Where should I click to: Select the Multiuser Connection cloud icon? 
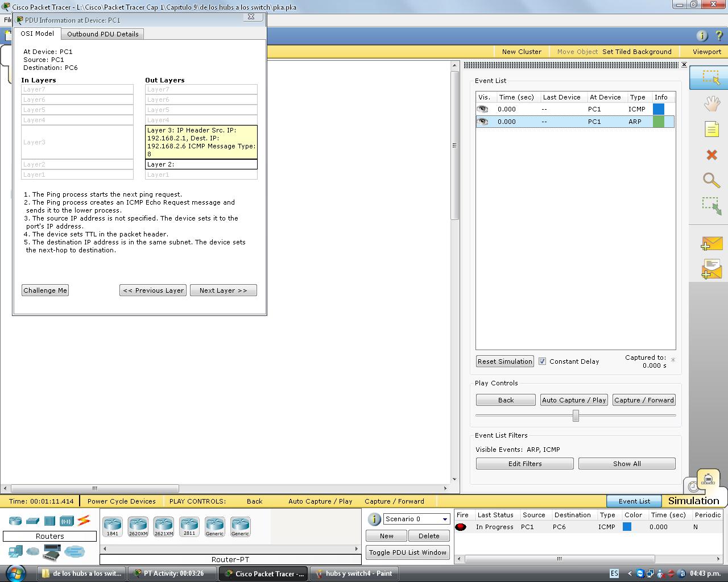pyautogui.click(x=75, y=551)
